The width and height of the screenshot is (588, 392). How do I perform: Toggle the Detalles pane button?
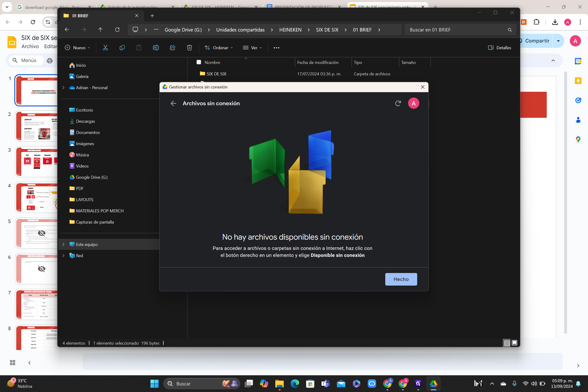[x=500, y=48]
